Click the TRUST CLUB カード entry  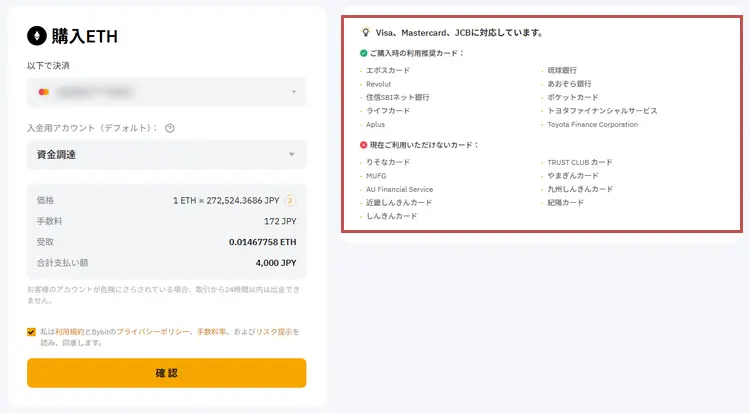(580, 162)
